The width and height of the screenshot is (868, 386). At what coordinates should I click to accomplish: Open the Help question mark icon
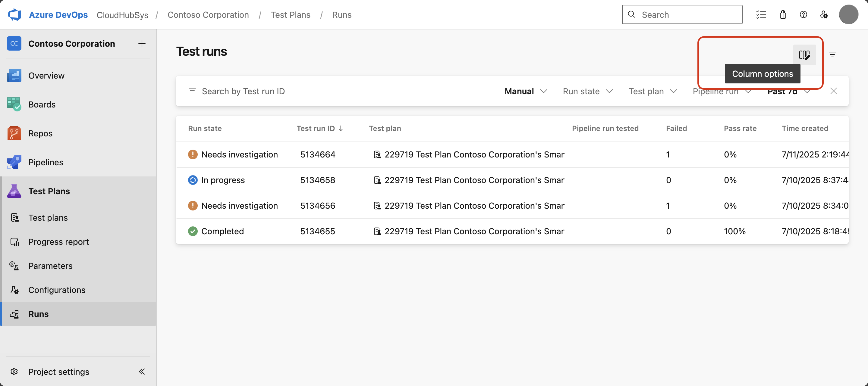pos(804,14)
